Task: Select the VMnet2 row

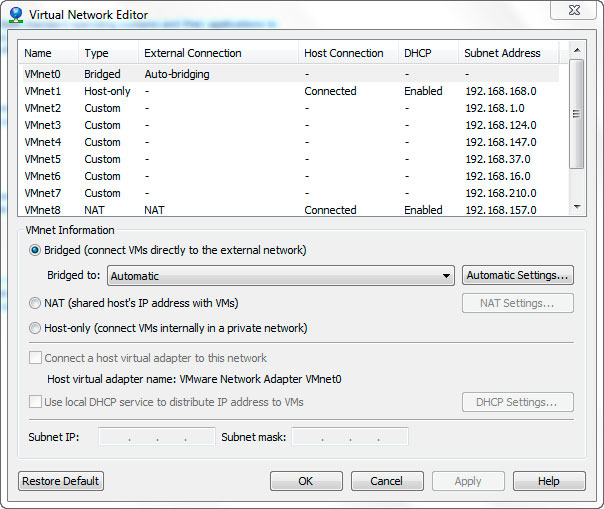Action: pyautogui.click(x=291, y=108)
